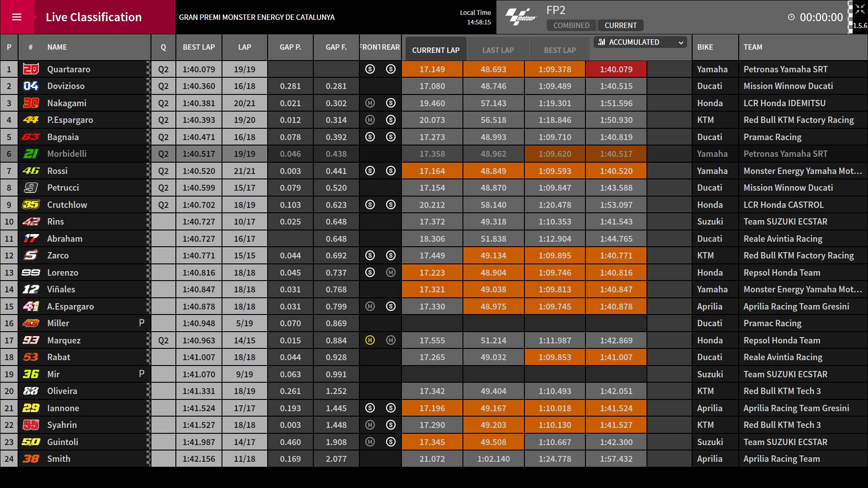Screen dimensions: 868x488
Task: Click Marquez's hard front tyre icon
Action: tap(370, 340)
